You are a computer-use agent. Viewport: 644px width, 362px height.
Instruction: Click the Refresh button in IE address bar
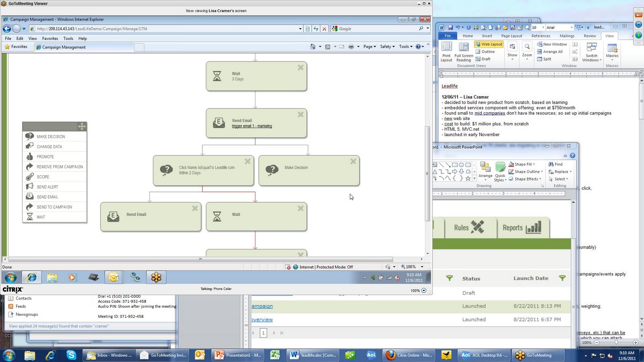[x=316, y=29]
